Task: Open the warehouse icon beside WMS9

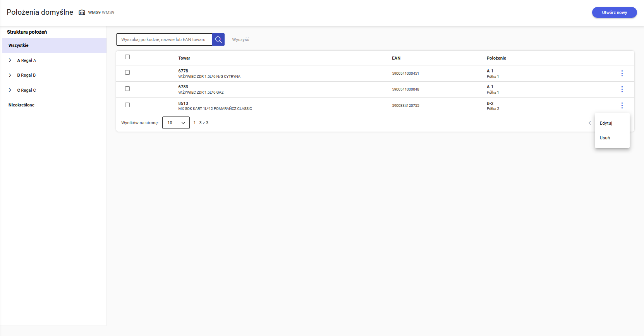Action: pyautogui.click(x=82, y=12)
